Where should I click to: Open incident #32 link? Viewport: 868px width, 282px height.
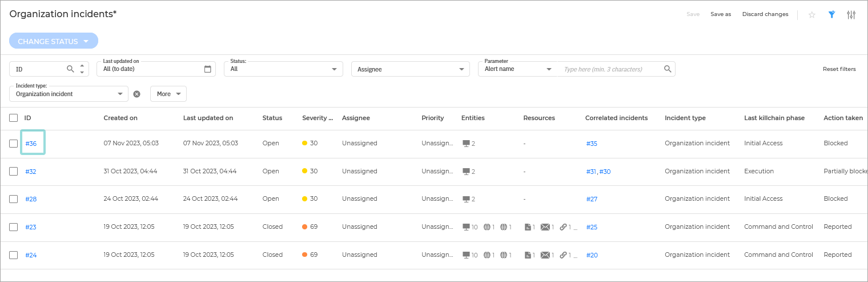[x=31, y=172]
